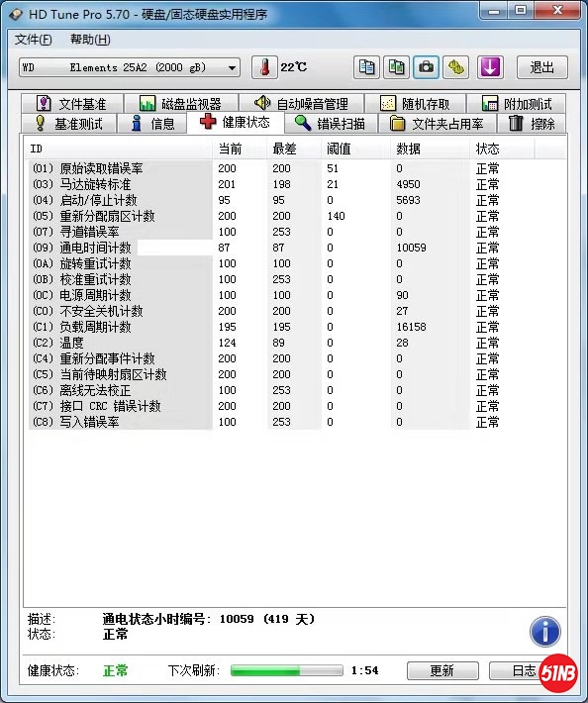588x703 pixels.
Task: Click the 更新 button
Action: click(442, 670)
